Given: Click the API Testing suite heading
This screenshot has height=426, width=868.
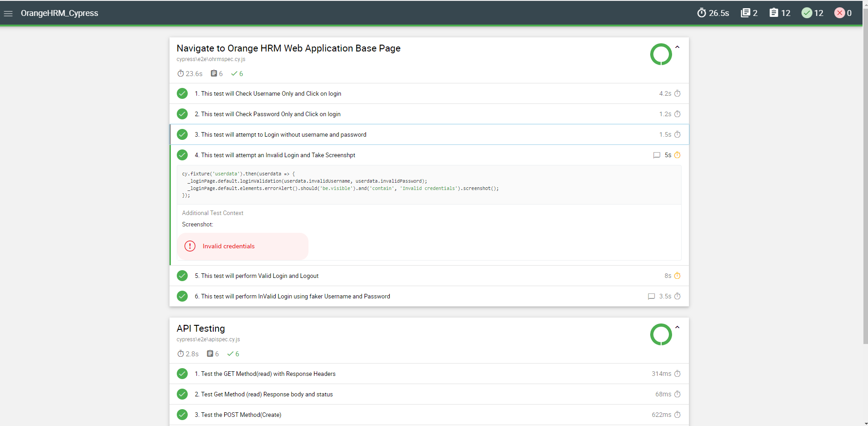Looking at the screenshot, I should point(201,328).
